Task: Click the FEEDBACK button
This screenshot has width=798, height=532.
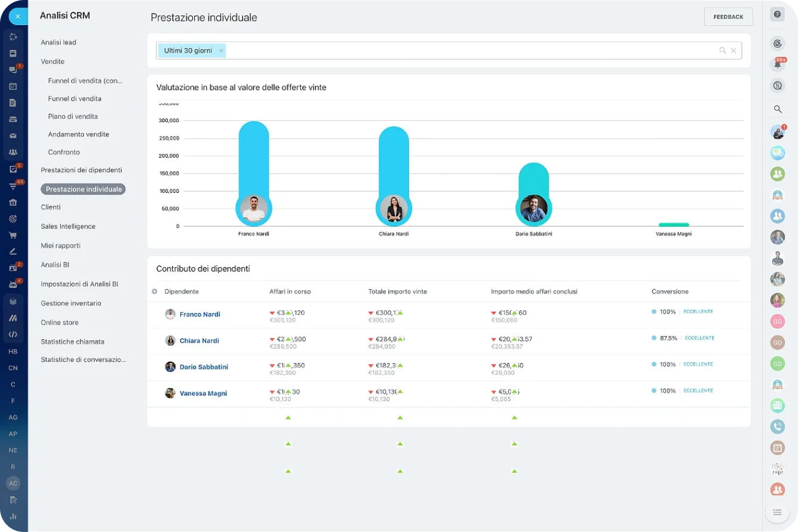Action: [728, 17]
